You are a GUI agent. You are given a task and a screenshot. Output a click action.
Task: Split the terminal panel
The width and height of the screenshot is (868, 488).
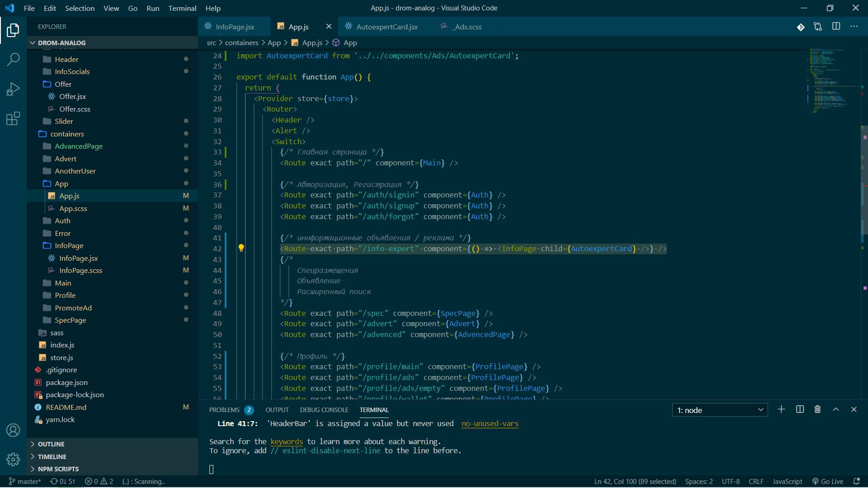[x=800, y=409]
